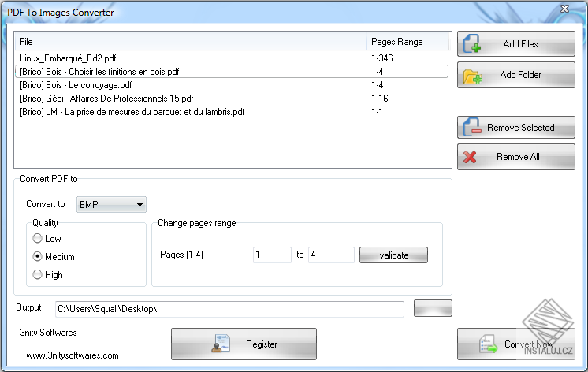
Task: Focus the start page field showing 1
Action: [272, 255]
